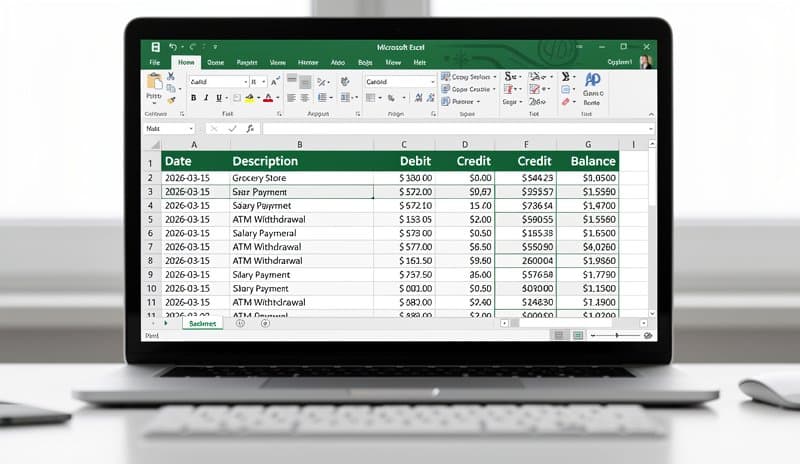Select the column G header

[x=588, y=144]
